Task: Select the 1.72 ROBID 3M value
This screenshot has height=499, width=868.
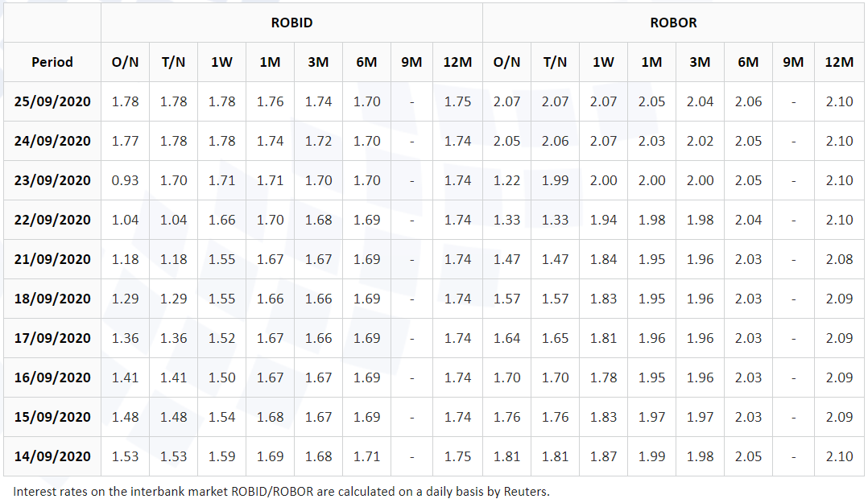Action: [318, 141]
